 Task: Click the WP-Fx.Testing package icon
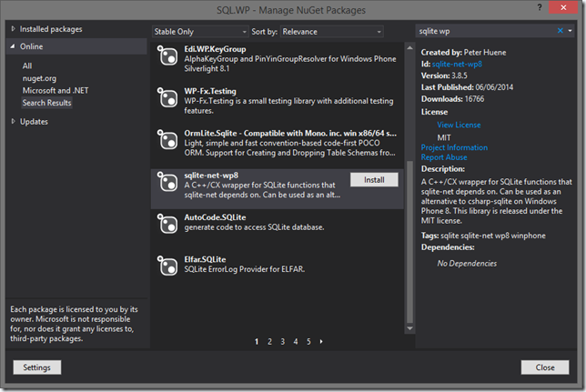pos(167,97)
